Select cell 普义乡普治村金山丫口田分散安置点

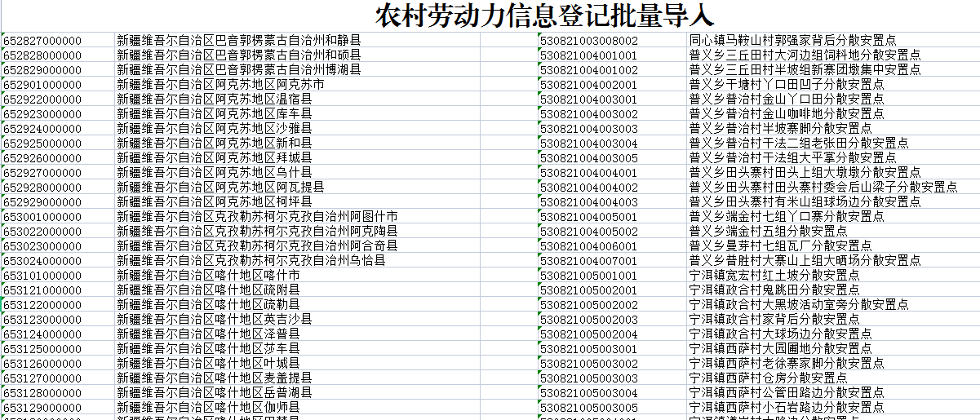point(833,99)
